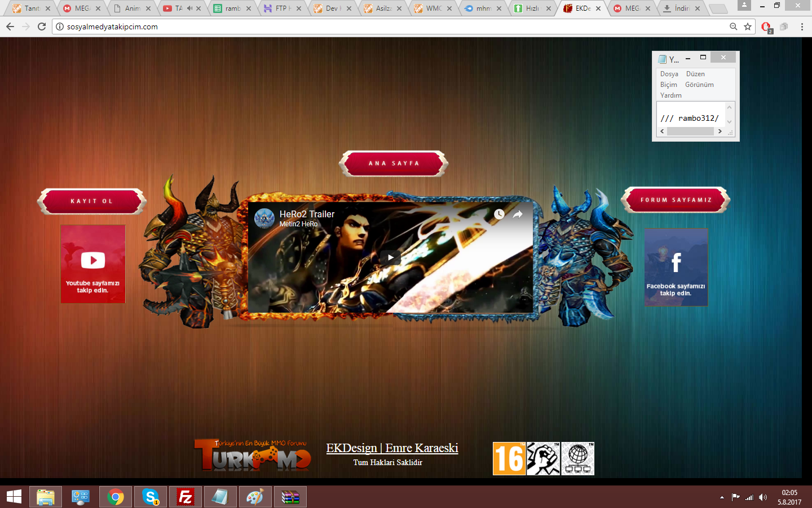The image size is (812, 508).
Task: Click the online content rating badge
Action: click(578, 458)
